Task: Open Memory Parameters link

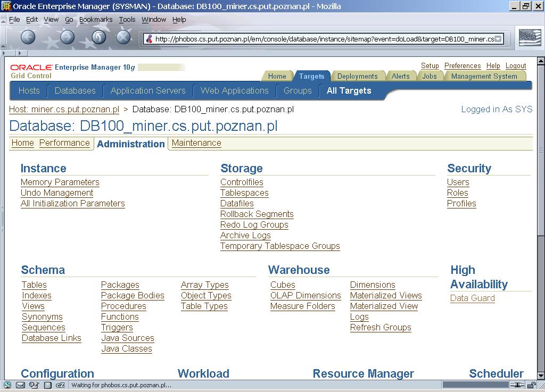Action: coord(60,182)
